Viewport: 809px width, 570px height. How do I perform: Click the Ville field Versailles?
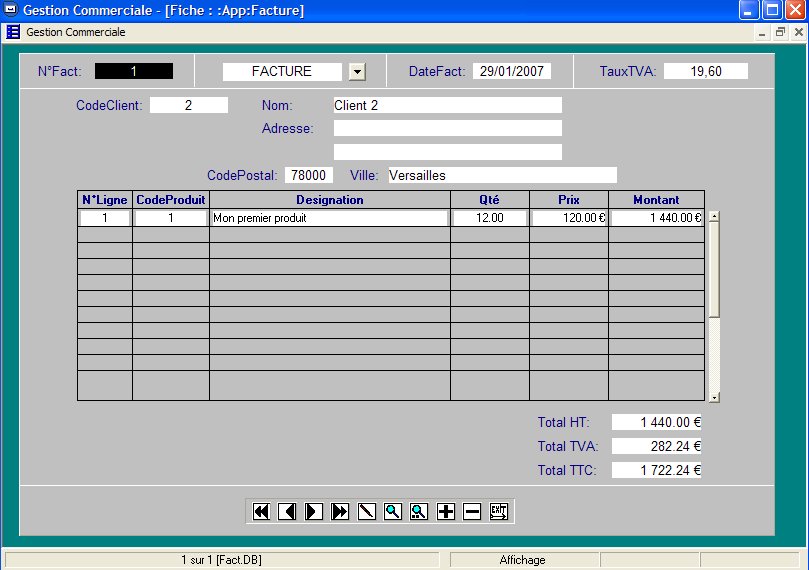point(503,175)
